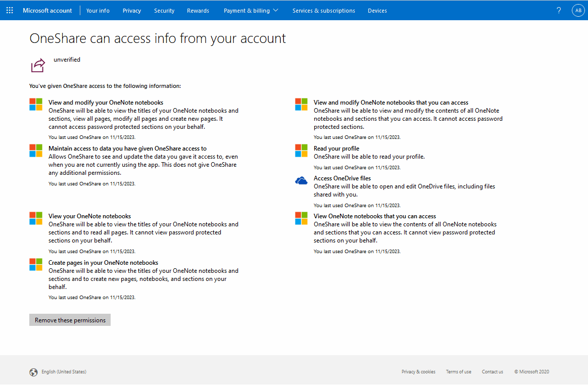
Task: Click 'You've given OneShare access to the following information' text
Action: click(x=105, y=86)
